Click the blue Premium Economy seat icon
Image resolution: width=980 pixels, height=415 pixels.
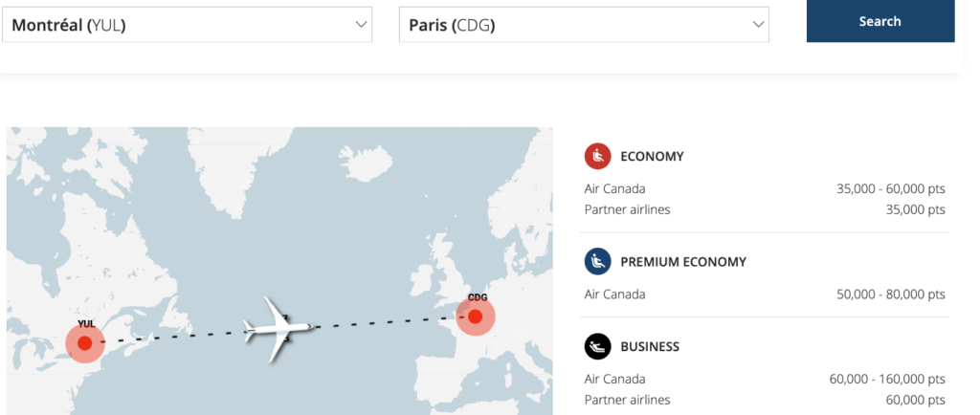pyautogui.click(x=598, y=261)
